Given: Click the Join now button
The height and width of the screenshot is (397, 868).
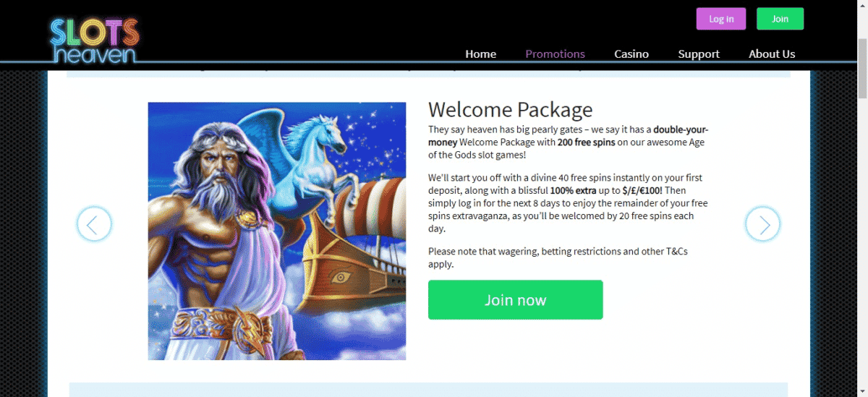Looking at the screenshot, I should [x=515, y=300].
